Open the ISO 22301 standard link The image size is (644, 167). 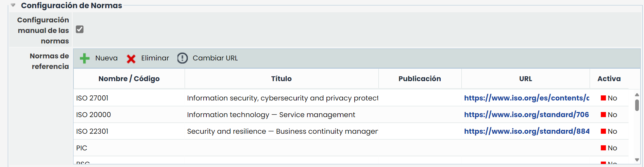[526, 131]
